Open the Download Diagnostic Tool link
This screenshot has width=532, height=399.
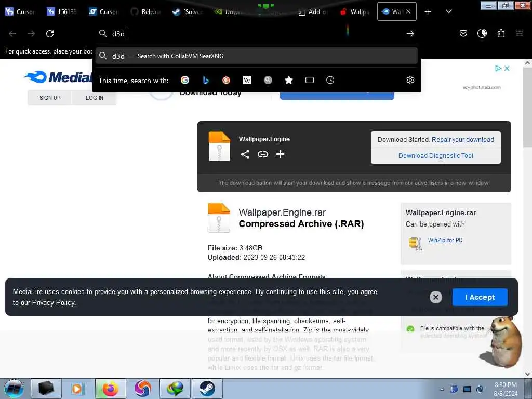(436, 155)
